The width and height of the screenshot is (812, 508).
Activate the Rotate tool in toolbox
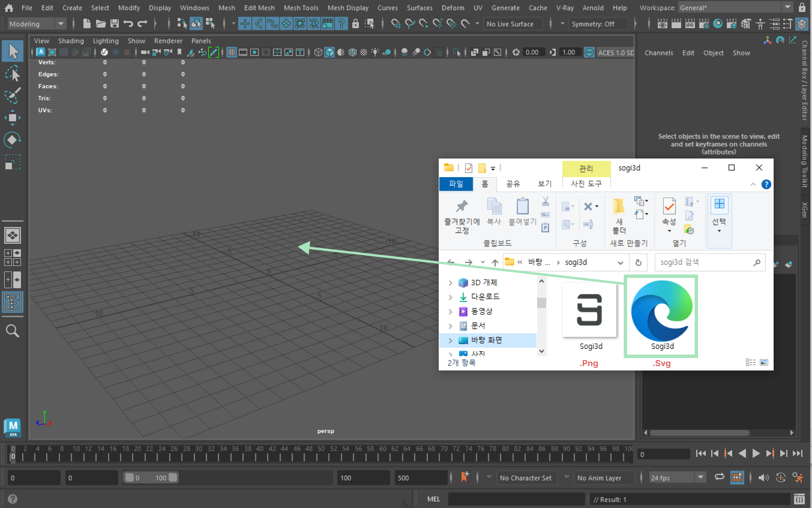coord(13,140)
